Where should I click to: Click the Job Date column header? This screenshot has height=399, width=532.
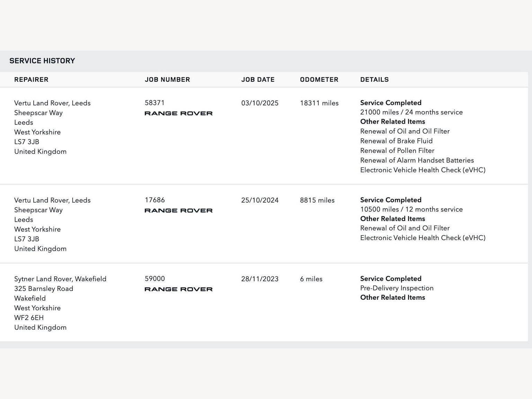pyautogui.click(x=258, y=80)
